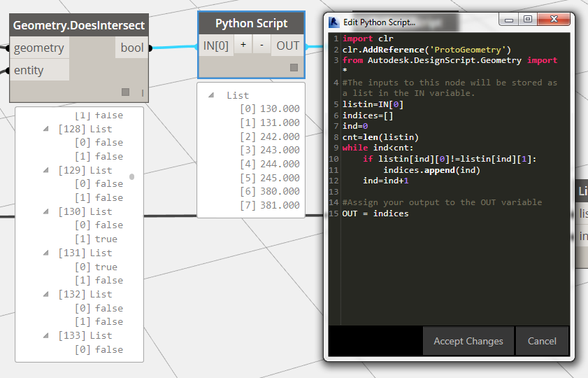Collapse the [130] List entry
This screenshot has width=588, height=378.
(x=46, y=211)
